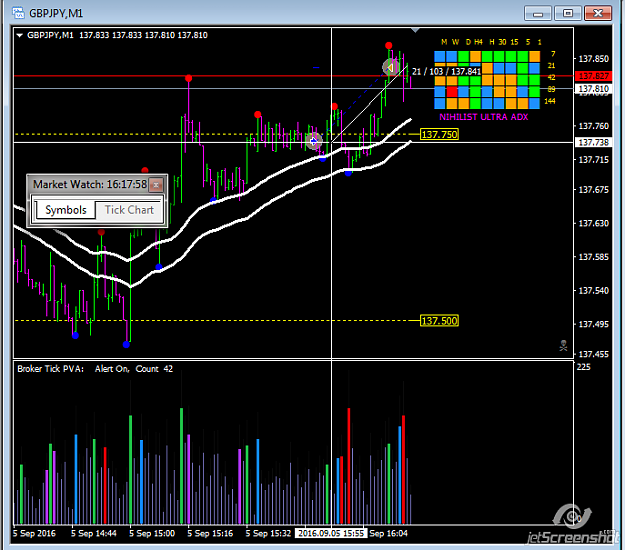Select the crosshair time label 2016.09.05 15:55
The width and height of the screenshot is (625, 550).
(x=331, y=533)
